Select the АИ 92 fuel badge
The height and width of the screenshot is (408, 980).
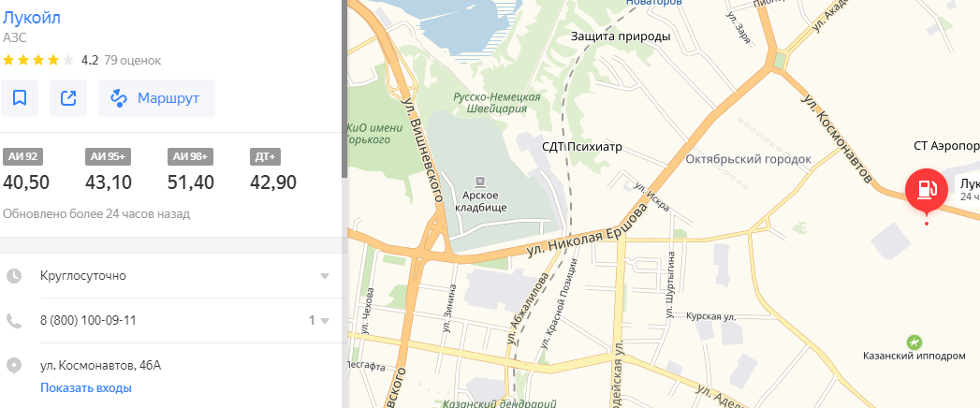tap(23, 157)
